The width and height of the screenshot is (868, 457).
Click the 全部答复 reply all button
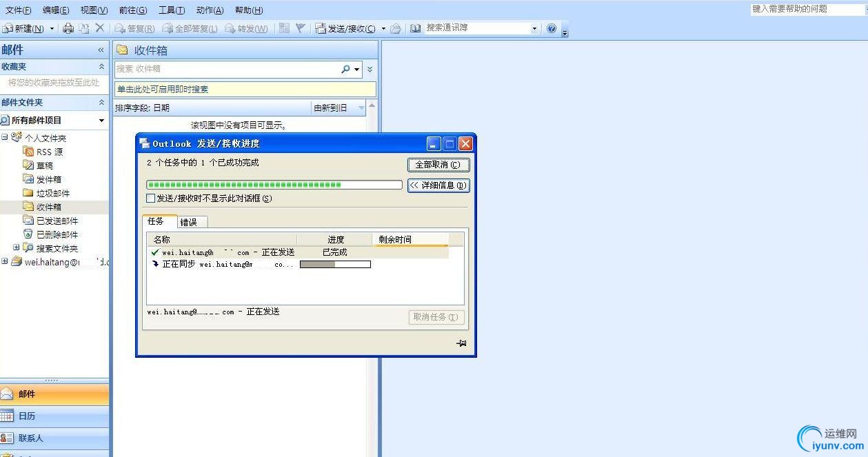(190, 28)
